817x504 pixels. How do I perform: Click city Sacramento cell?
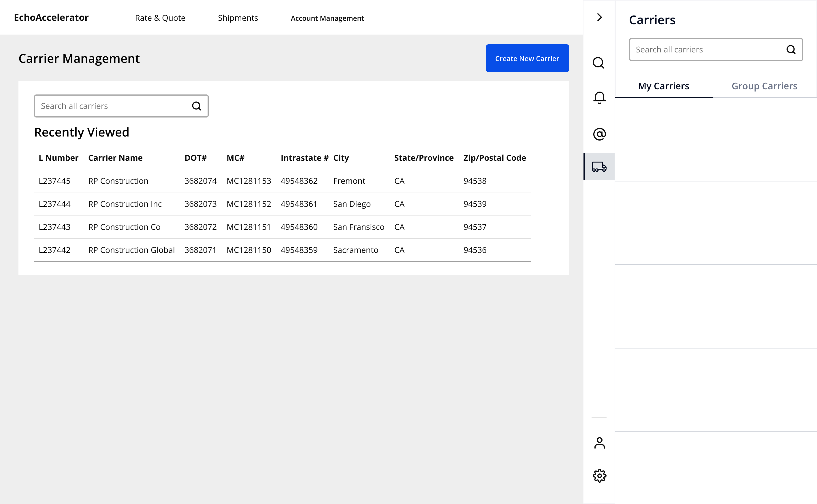(x=356, y=250)
